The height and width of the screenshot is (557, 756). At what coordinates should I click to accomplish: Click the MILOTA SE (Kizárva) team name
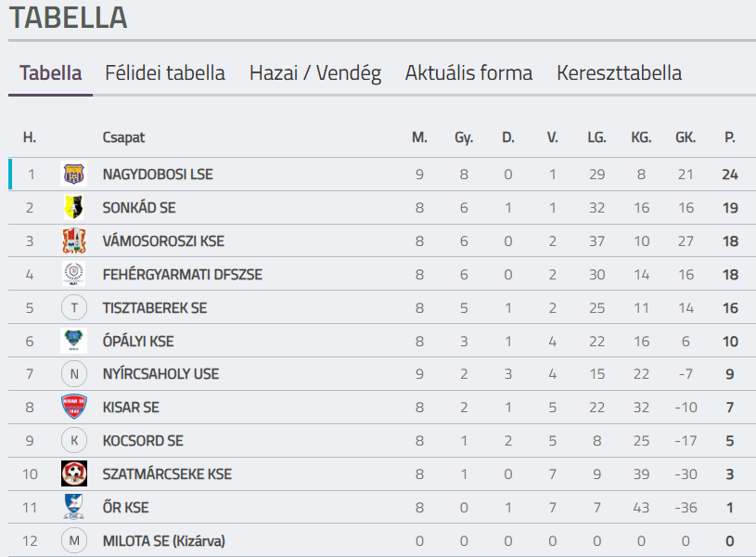click(164, 540)
